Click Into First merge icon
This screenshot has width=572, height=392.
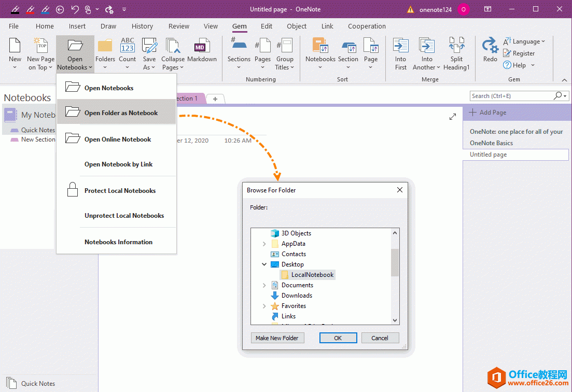pos(400,48)
